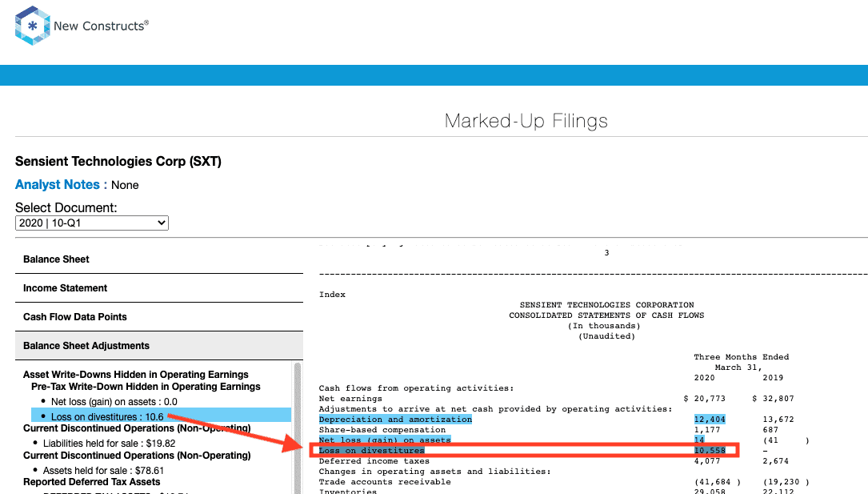Click the Net earnings 2019 value $ 32,807
Screen dimensions: 868x494
(773, 399)
